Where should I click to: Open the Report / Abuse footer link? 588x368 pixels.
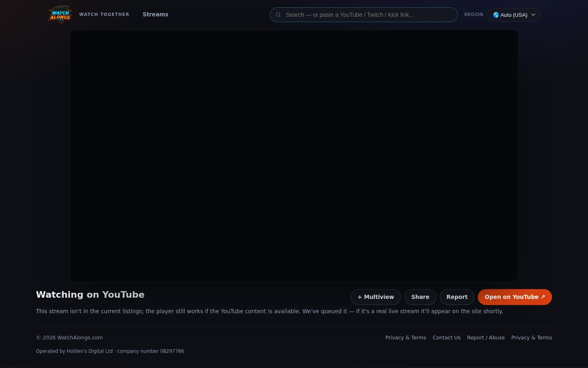click(486, 337)
